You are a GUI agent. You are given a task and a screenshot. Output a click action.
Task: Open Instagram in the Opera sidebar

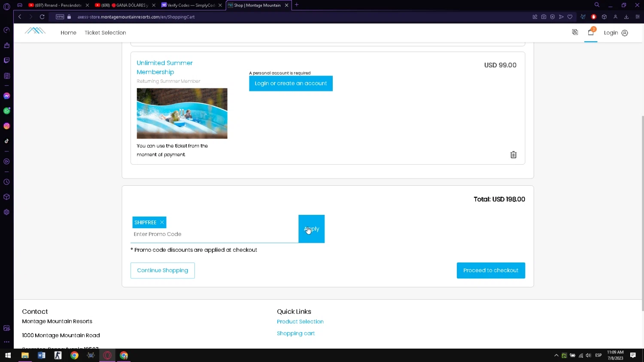[x=6, y=126]
